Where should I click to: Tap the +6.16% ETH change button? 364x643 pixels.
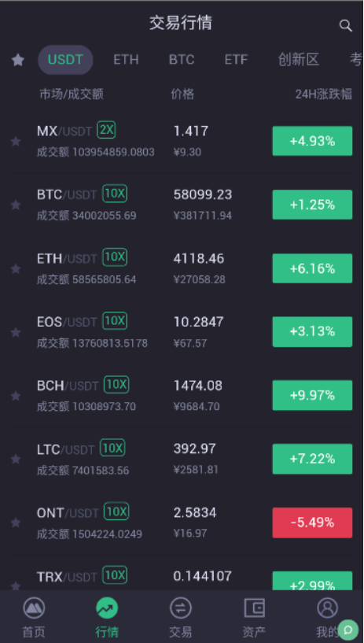[x=312, y=268]
